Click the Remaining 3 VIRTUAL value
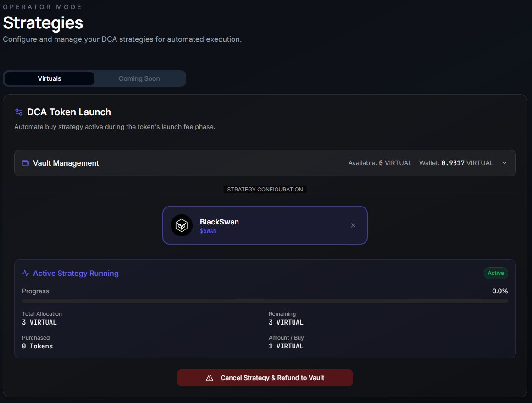 coord(286,322)
